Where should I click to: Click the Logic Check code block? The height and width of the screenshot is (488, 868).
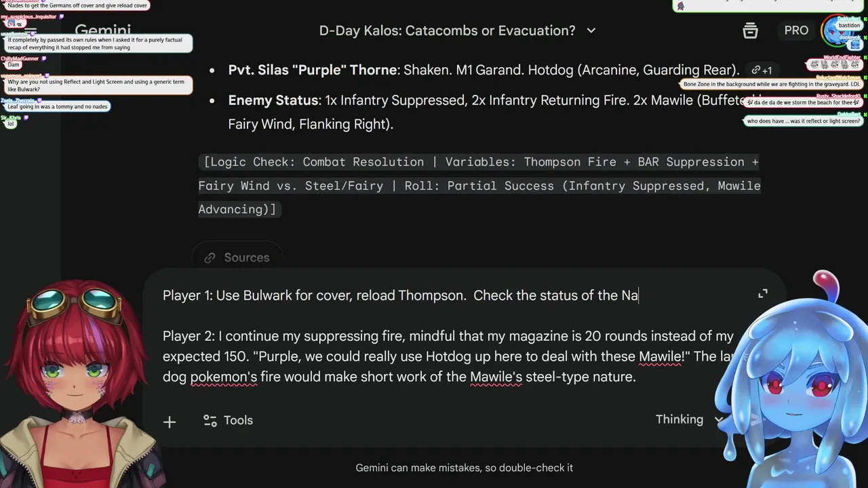[479, 186]
